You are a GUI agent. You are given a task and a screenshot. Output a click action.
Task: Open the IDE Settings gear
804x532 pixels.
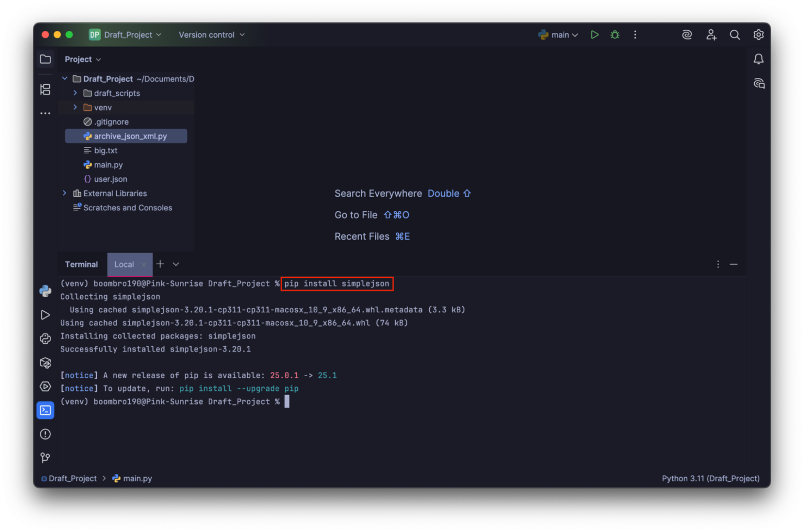click(758, 35)
